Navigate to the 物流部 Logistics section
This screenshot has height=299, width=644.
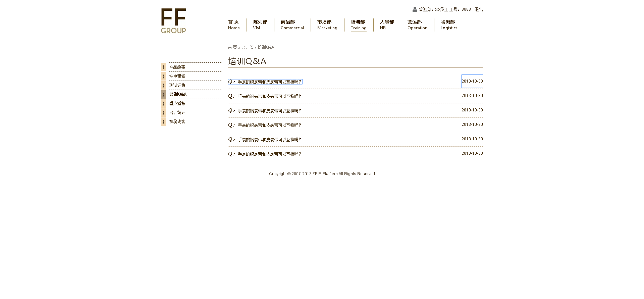pyautogui.click(x=449, y=25)
